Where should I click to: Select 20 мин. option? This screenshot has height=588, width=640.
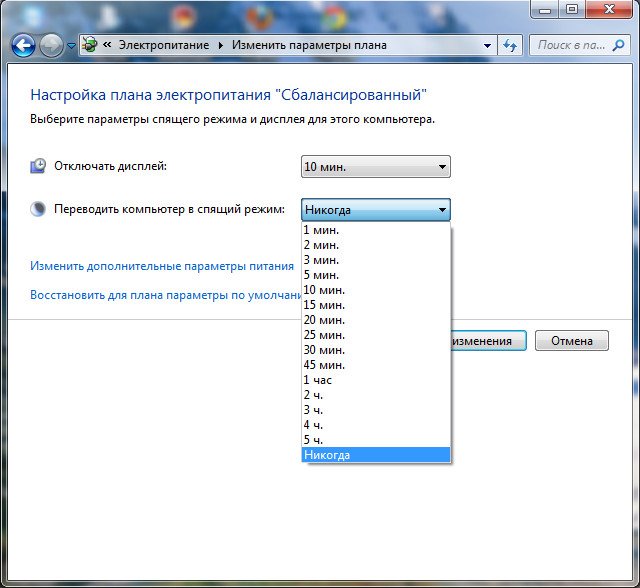coord(376,320)
